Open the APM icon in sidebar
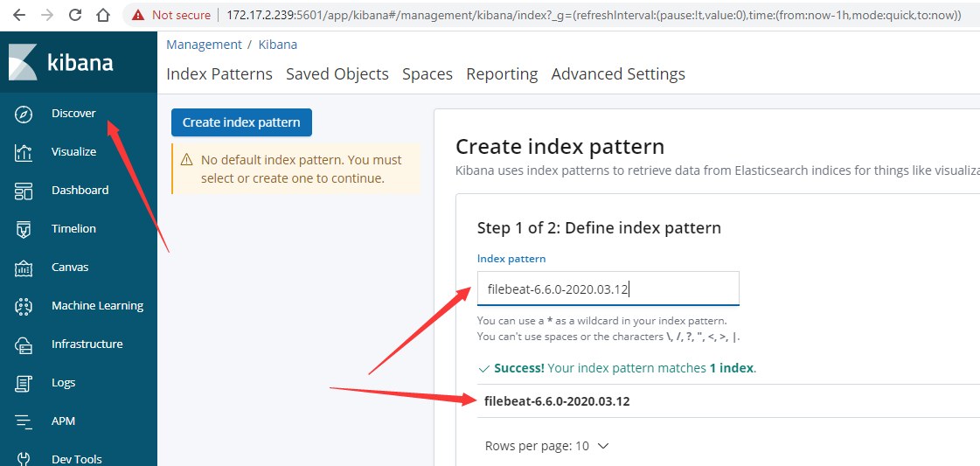The image size is (980, 466). point(23,421)
